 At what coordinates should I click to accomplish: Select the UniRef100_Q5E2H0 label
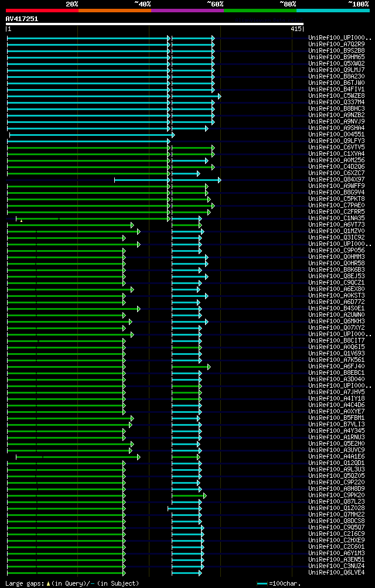click(336, 443)
